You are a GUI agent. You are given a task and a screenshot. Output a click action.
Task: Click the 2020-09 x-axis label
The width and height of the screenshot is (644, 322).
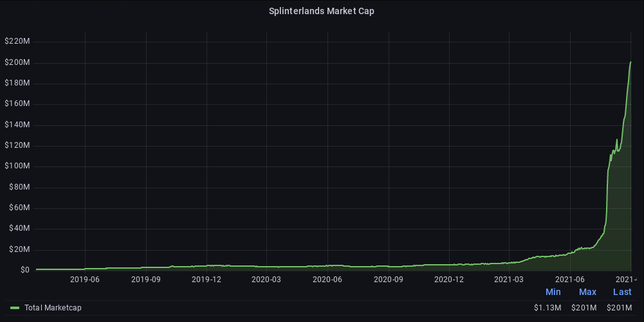pos(389,280)
